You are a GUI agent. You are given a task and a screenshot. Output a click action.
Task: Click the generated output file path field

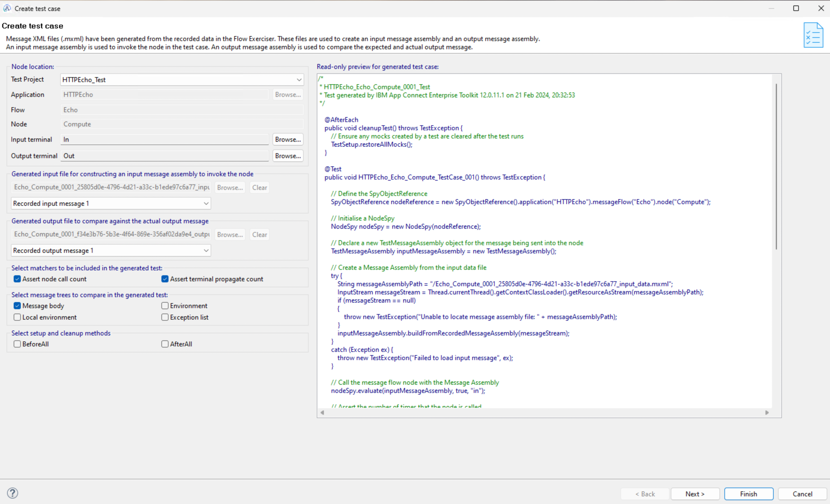click(x=111, y=234)
